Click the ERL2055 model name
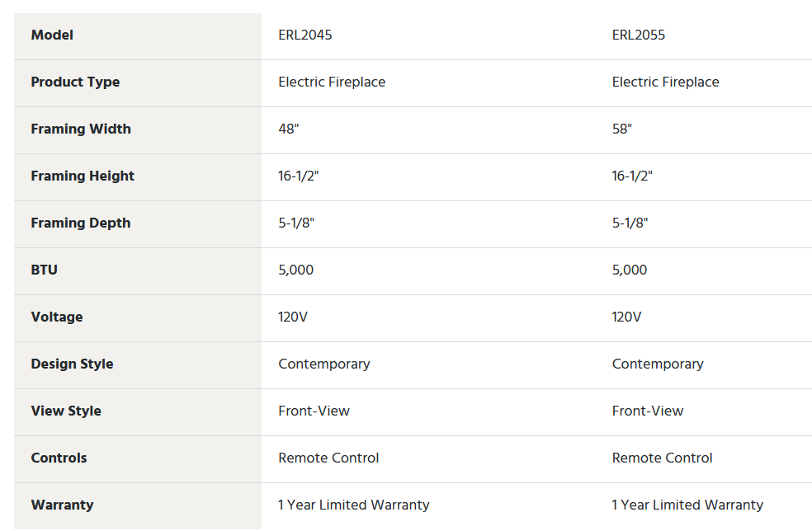 [639, 35]
